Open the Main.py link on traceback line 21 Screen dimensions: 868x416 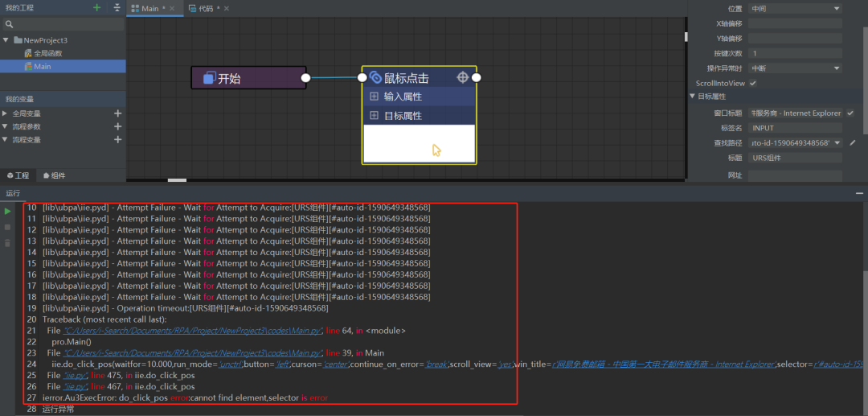(x=193, y=331)
